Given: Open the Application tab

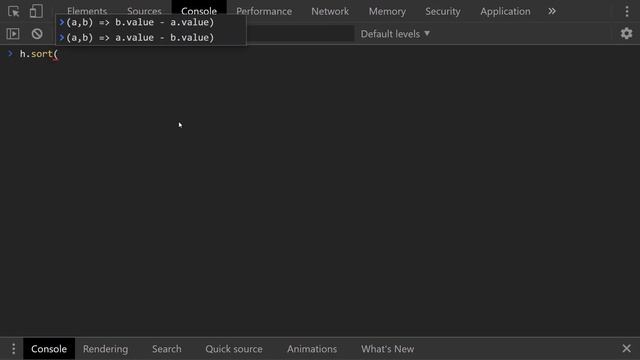Looking at the screenshot, I should [505, 11].
